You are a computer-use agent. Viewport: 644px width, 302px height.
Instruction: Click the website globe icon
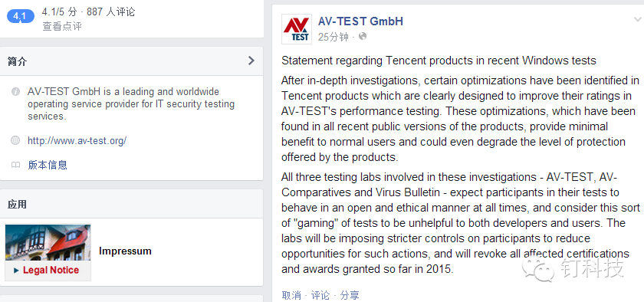[x=15, y=141]
